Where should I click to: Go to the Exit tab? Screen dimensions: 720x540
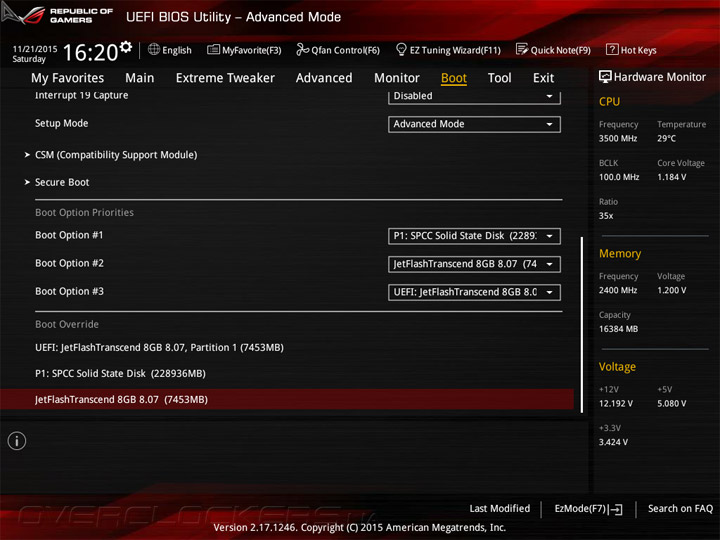click(543, 78)
